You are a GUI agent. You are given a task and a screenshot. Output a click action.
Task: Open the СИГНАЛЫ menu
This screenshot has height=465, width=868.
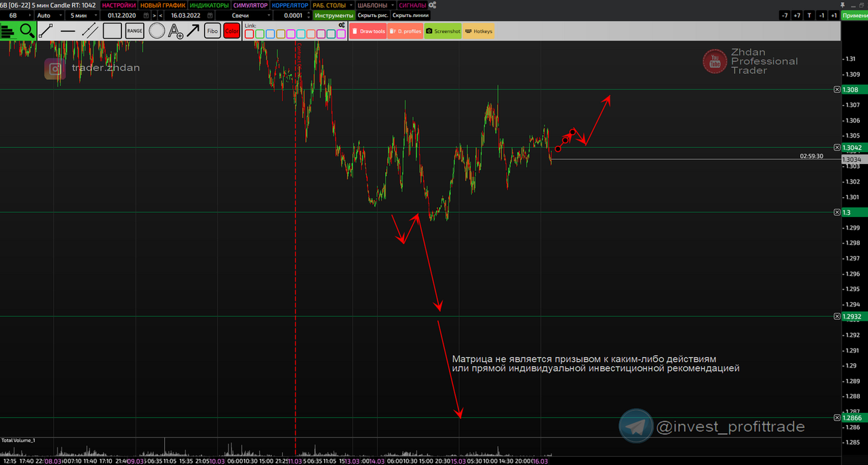tap(412, 5)
